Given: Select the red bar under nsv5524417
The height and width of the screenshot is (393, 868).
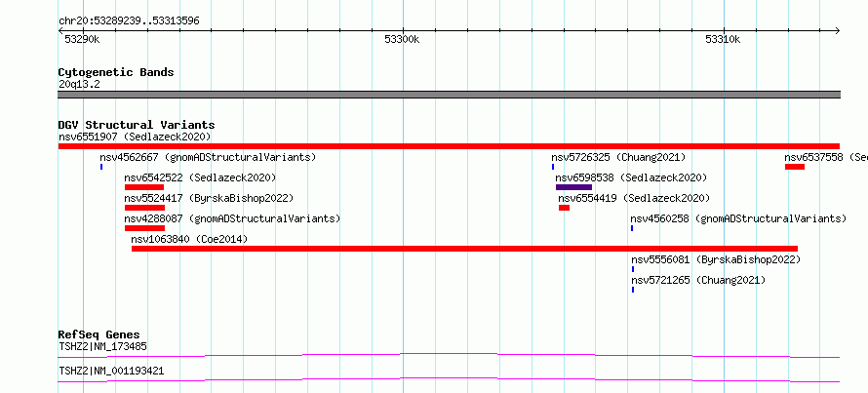Looking at the screenshot, I should coord(144,208).
